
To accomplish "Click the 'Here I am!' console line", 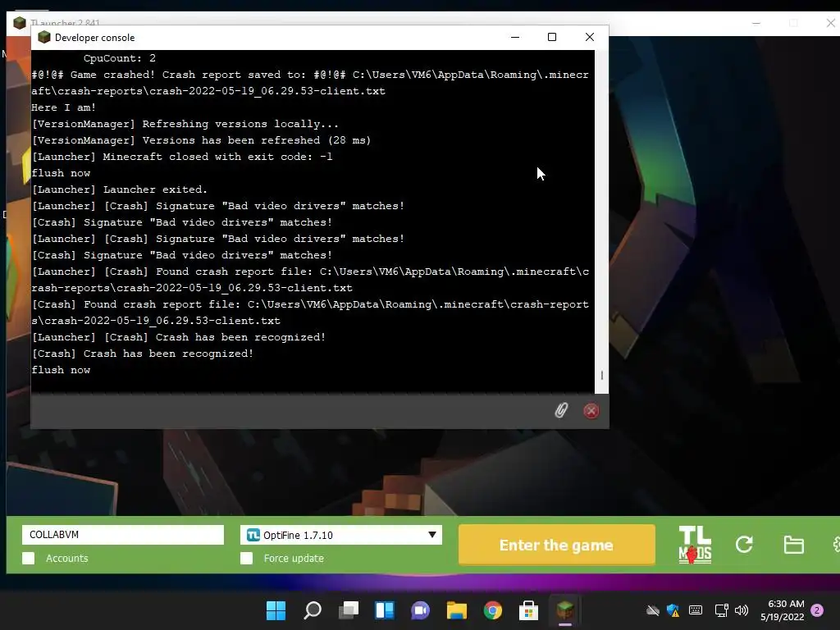I will (64, 107).
